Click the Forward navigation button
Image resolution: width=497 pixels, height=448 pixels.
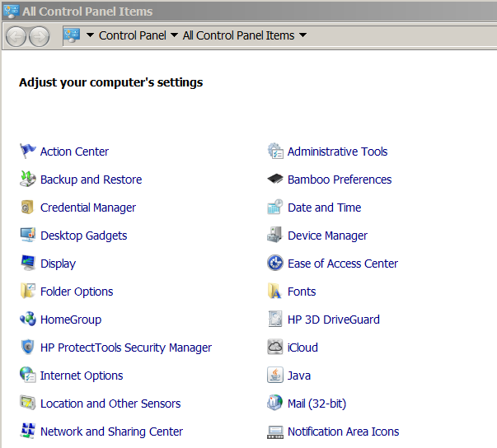click(x=39, y=36)
